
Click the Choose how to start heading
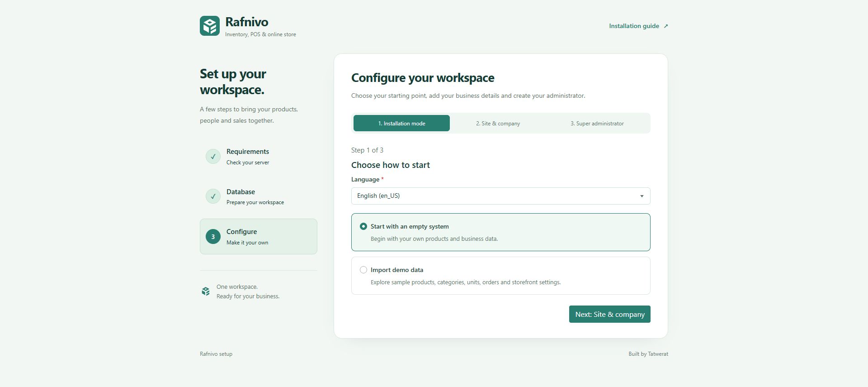391,165
